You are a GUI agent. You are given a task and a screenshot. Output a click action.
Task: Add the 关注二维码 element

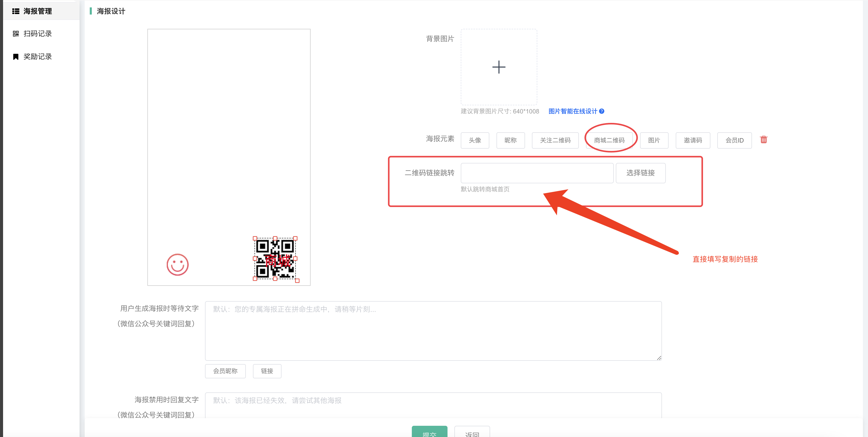555,140
